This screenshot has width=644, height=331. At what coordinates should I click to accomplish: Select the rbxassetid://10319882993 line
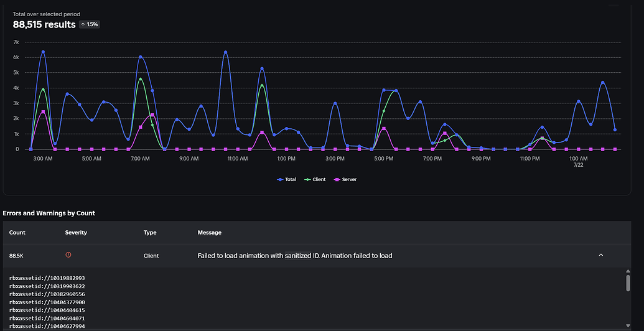click(47, 277)
